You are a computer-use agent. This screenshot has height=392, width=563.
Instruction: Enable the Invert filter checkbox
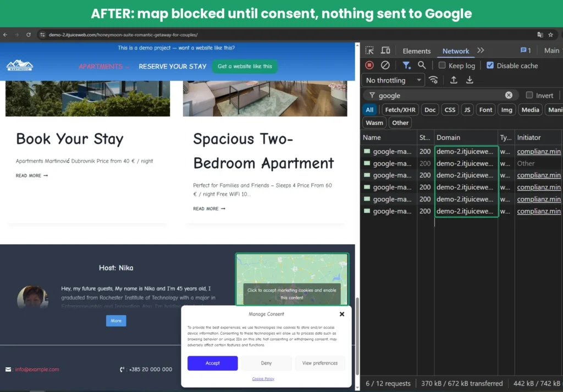coord(529,95)
